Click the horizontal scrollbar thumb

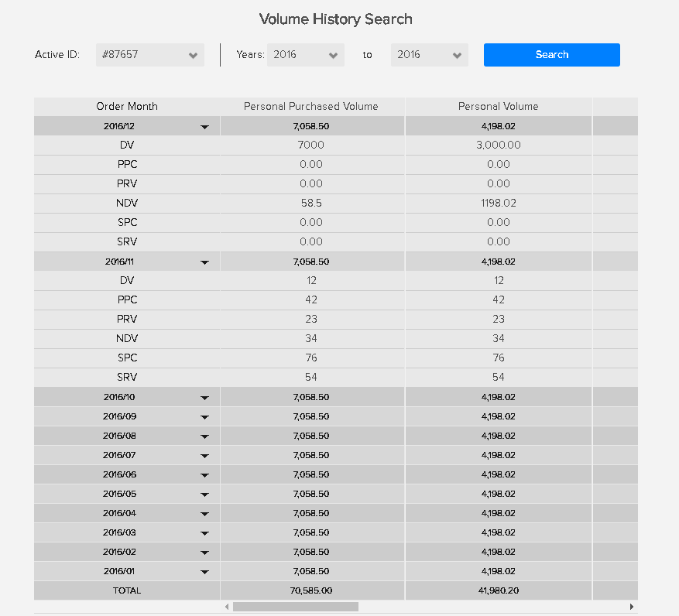click(x=295, y=607)
